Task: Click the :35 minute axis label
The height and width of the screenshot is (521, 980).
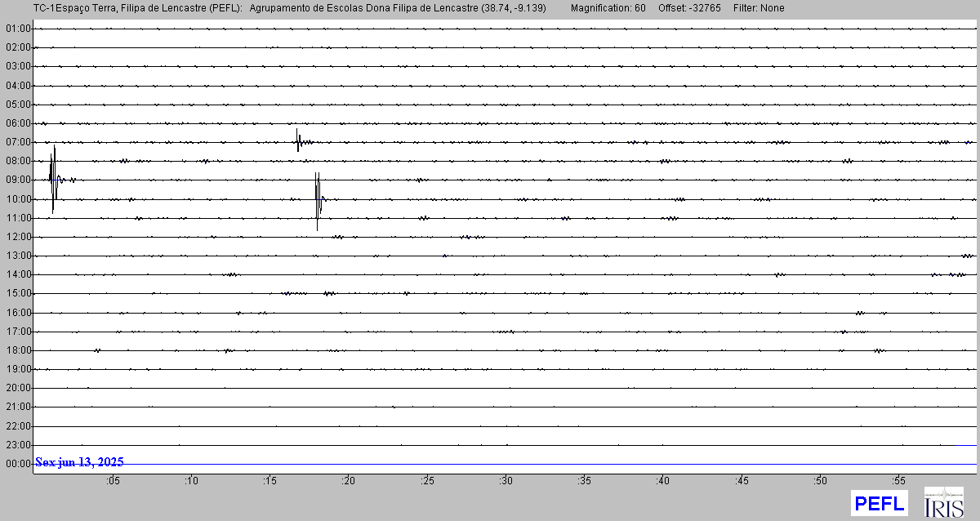Action: pos(584,481)
